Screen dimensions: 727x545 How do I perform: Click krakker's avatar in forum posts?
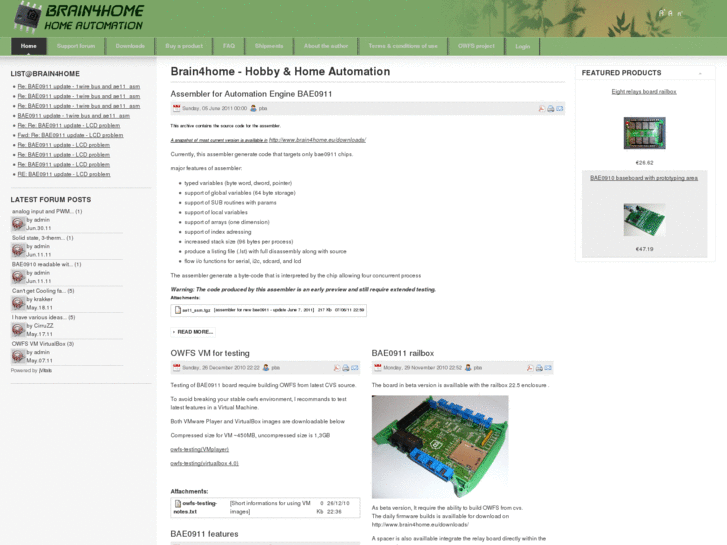coord(18,303)
